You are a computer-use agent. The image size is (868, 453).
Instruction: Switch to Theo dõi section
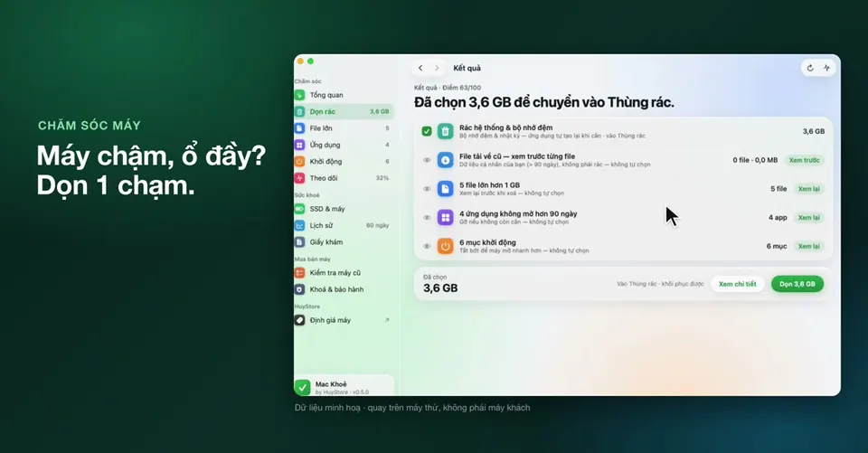tap(344, 178)
